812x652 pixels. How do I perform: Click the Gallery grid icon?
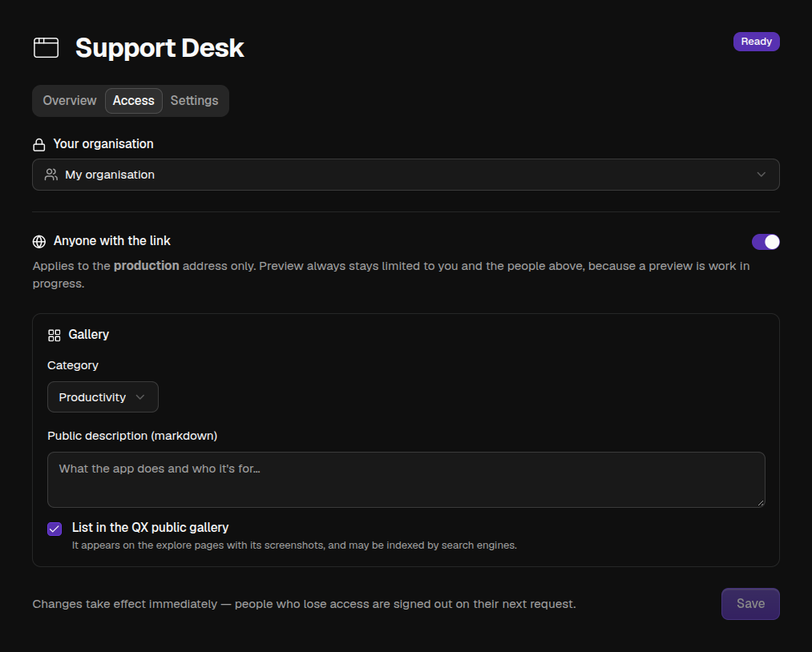coord(54,336)
